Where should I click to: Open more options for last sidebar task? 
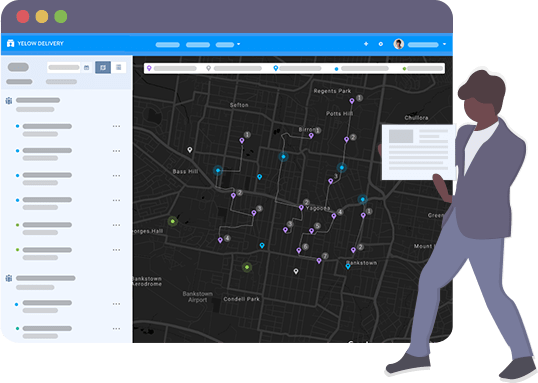[x=116, y=329]
